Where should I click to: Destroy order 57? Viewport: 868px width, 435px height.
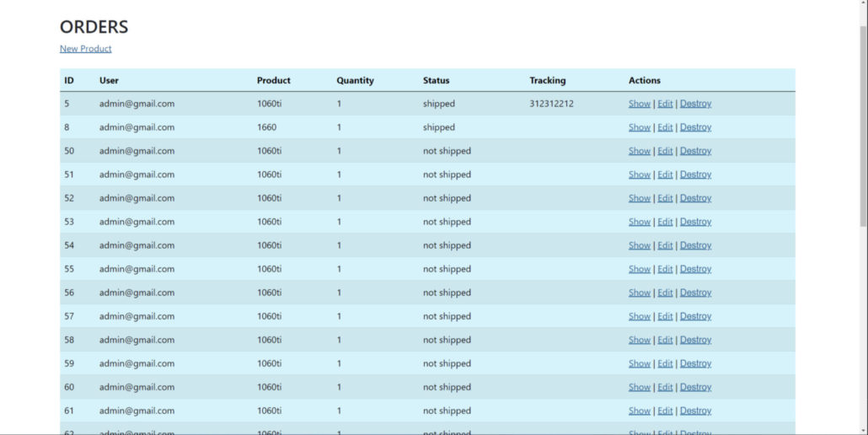[695, 316]
